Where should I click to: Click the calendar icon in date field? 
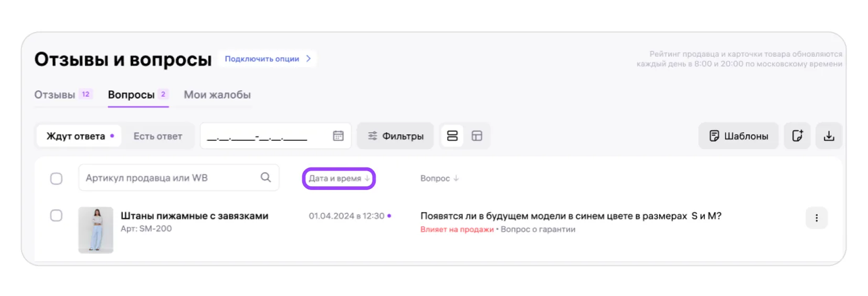(x=338, y=136)
